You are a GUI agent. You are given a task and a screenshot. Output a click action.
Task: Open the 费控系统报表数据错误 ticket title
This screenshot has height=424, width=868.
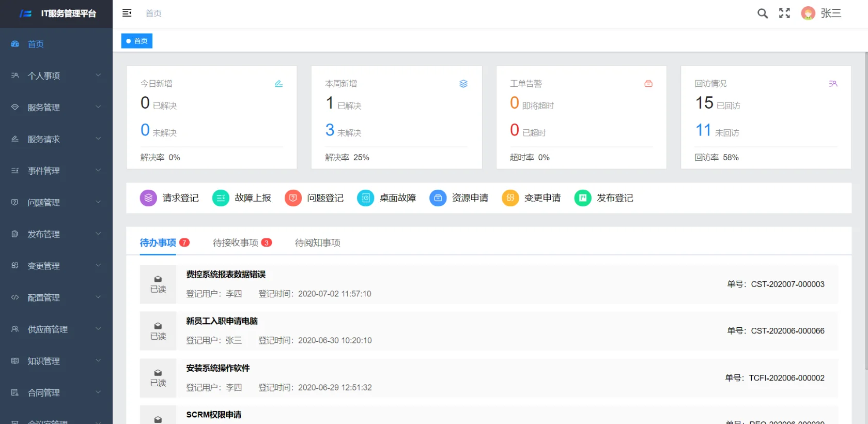coord(226,274)
